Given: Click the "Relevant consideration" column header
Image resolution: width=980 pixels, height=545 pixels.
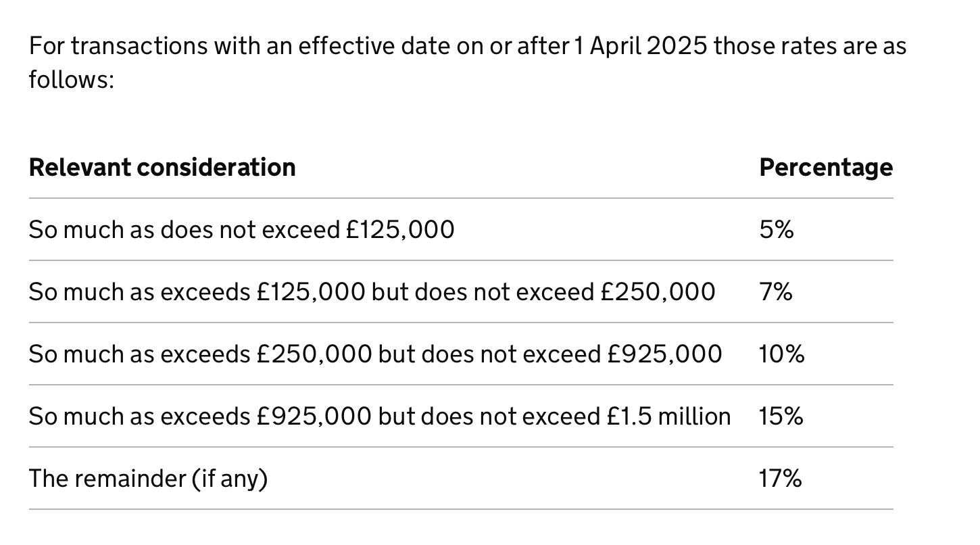Looking at the screenshot, I should point(162,168).
